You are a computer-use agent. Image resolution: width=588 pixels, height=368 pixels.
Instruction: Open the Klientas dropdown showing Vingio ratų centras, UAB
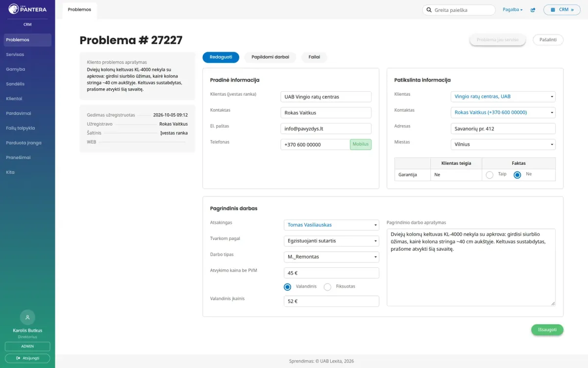[503, 97]
